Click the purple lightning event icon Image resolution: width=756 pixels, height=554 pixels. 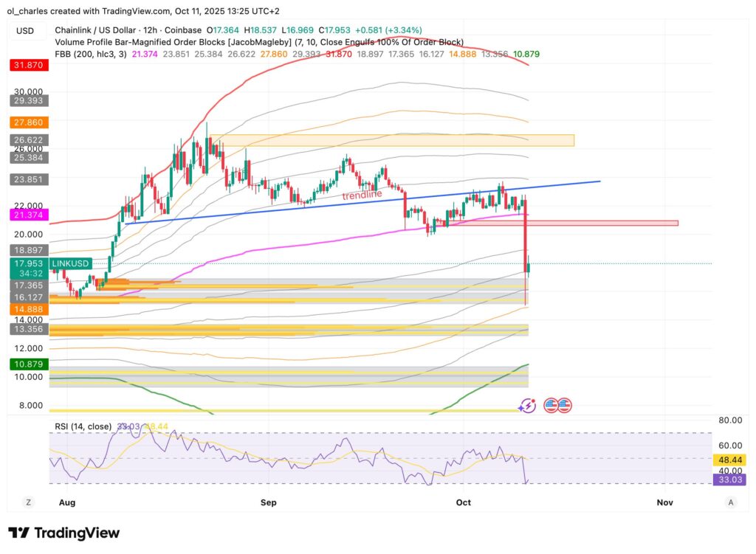526,405
